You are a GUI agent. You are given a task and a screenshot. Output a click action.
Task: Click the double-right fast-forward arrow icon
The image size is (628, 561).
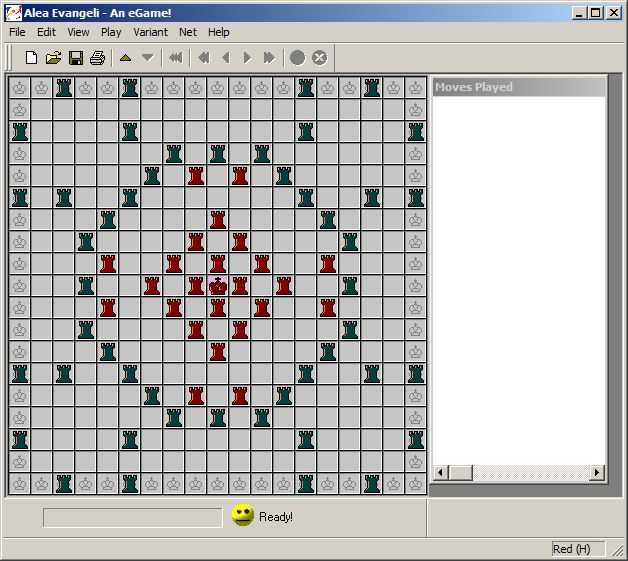pyautogui.click(x=269, y=58)
